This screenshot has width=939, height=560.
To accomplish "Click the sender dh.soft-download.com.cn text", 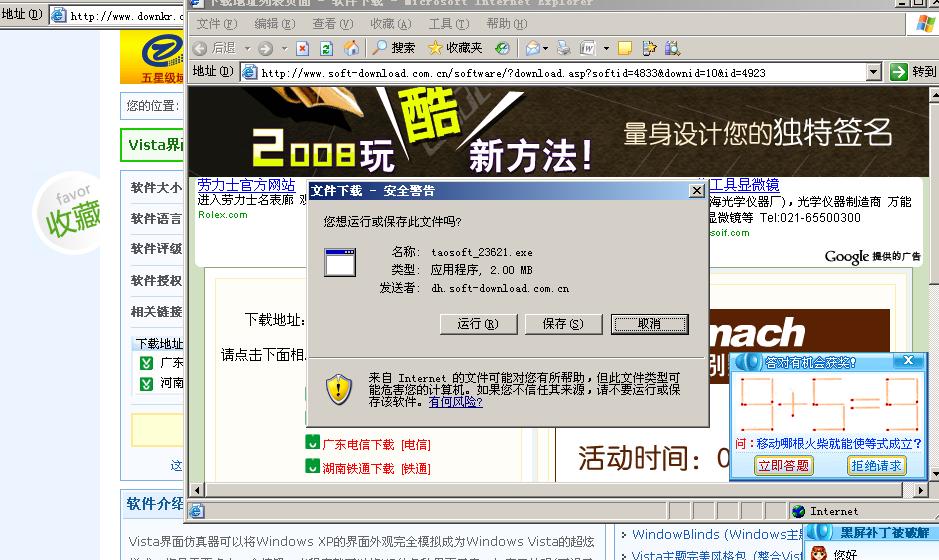I will 500,288.
